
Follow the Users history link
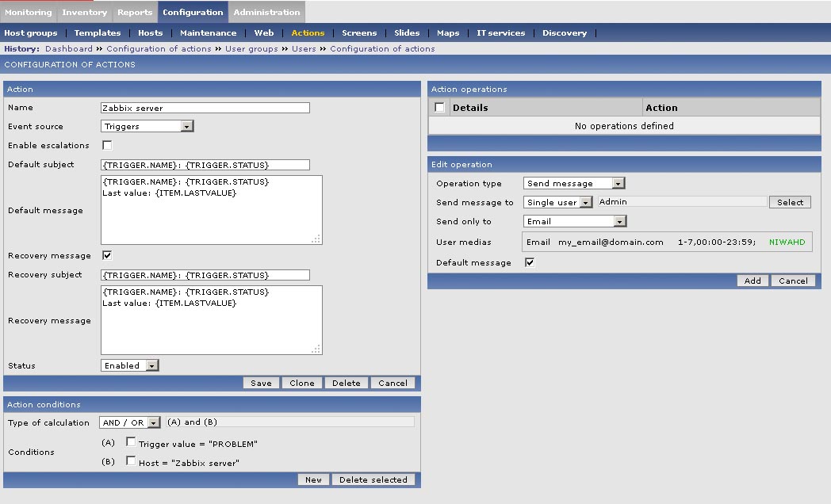click(x=304, y=48)
